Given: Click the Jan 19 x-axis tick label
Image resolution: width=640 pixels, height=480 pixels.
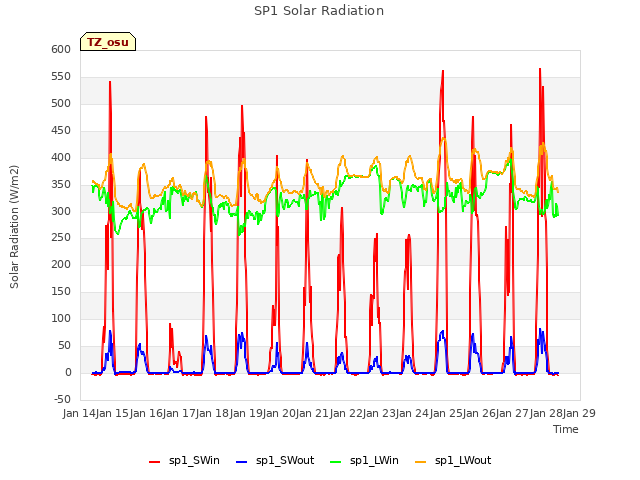Looking at the screenshot, I should coord(246,413).
